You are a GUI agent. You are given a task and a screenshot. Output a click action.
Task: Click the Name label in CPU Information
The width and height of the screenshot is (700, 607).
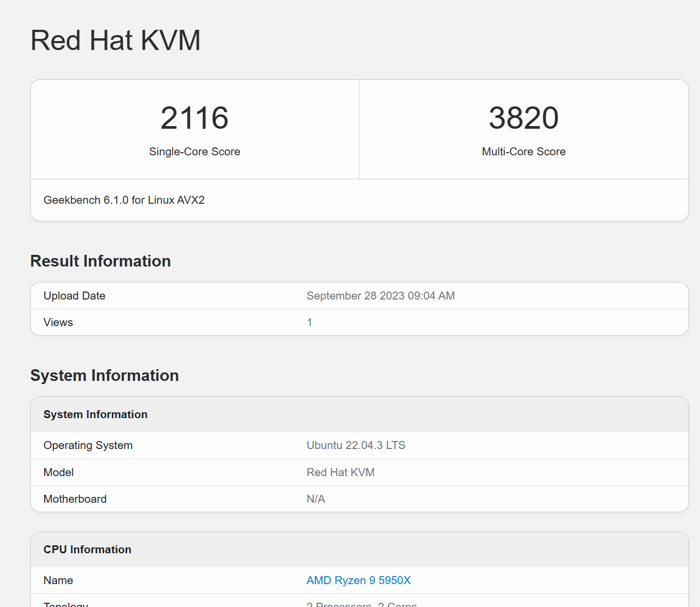[x=58, y=580]
